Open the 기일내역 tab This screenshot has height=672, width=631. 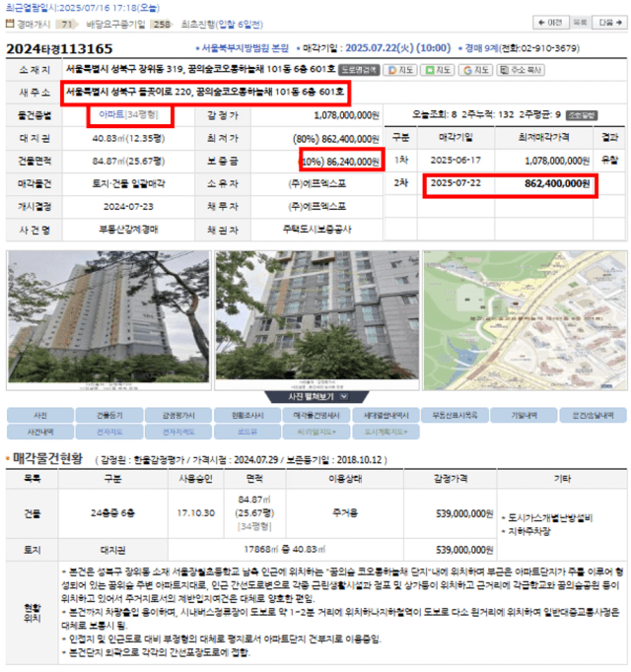click(x=525, y=415)
